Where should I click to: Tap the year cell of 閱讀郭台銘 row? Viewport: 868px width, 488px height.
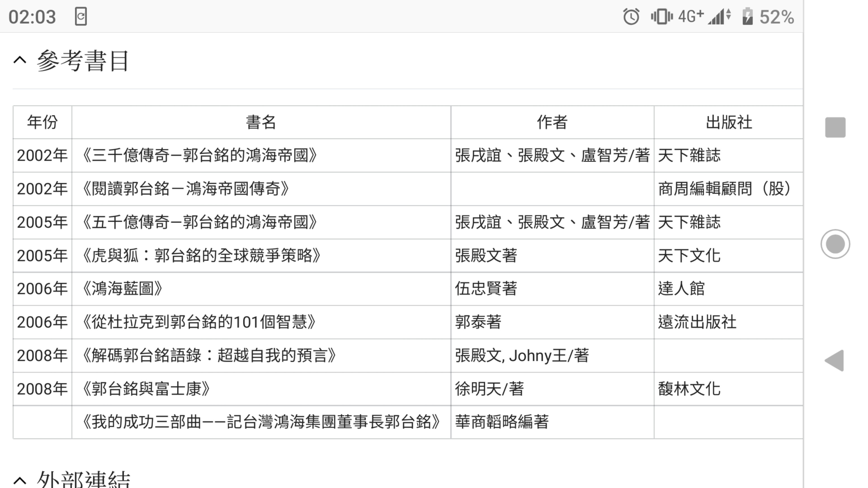42,189
